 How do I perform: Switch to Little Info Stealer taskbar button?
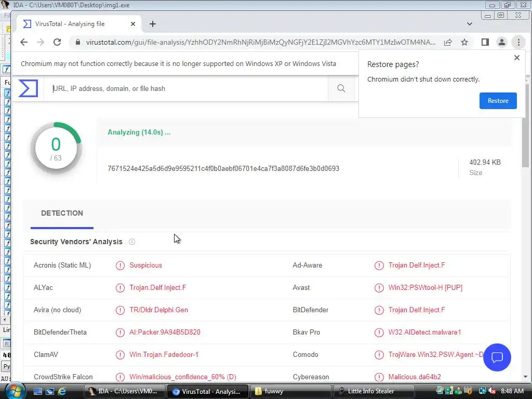click(374, 391)
